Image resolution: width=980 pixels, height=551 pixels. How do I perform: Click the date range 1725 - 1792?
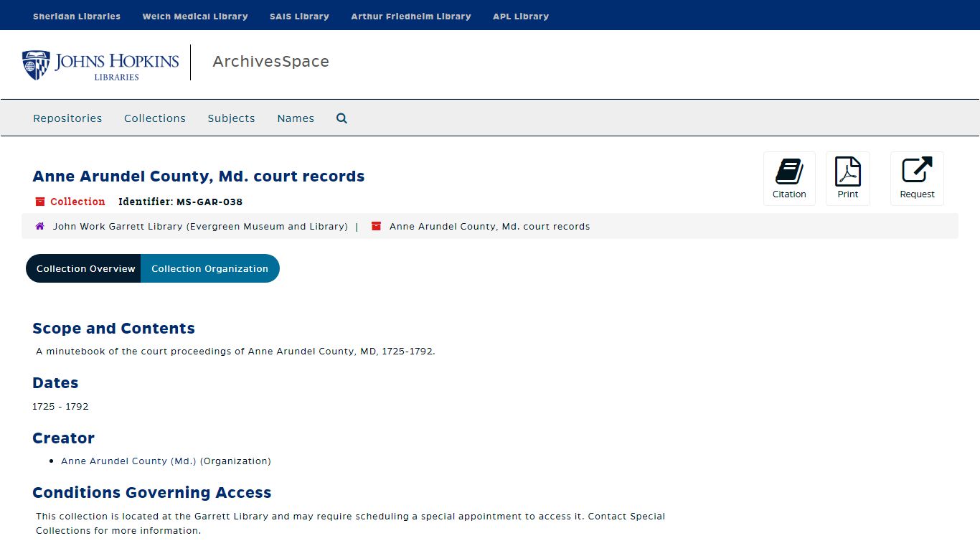coord(60,407)
